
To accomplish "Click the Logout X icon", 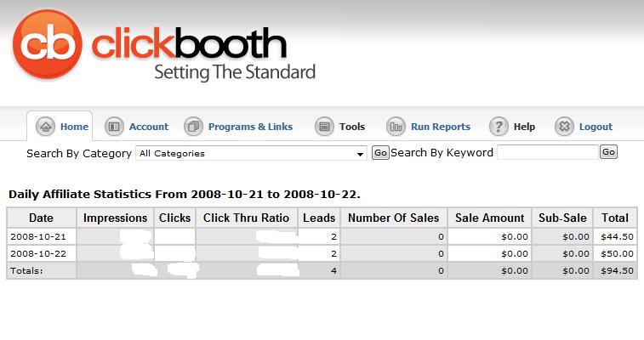I will 564,127.
